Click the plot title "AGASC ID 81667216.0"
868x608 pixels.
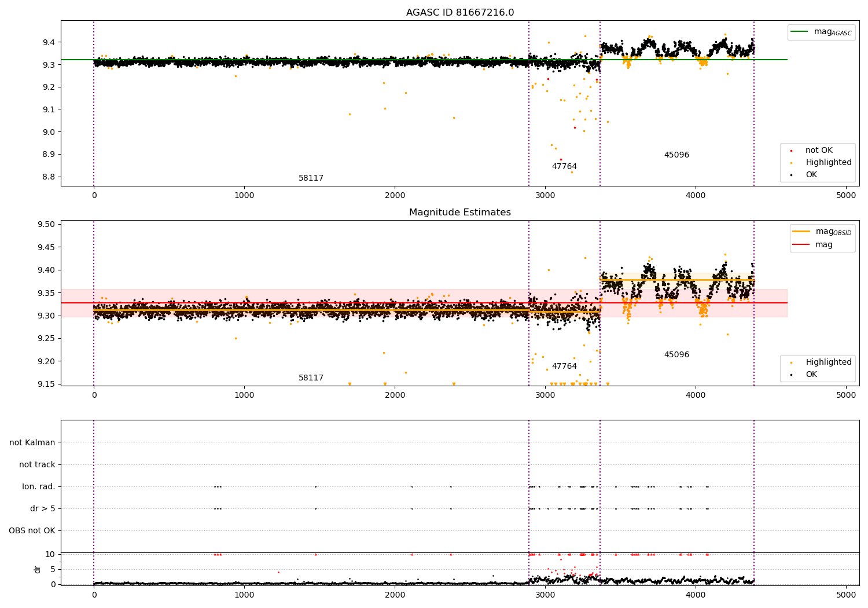pyautogui.click(x=460, y=13)
